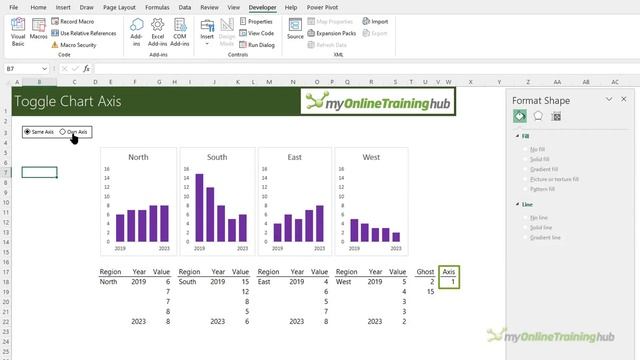This screenshot has height=360, width=640.
Task: Select row header 22
Action: 6,322
